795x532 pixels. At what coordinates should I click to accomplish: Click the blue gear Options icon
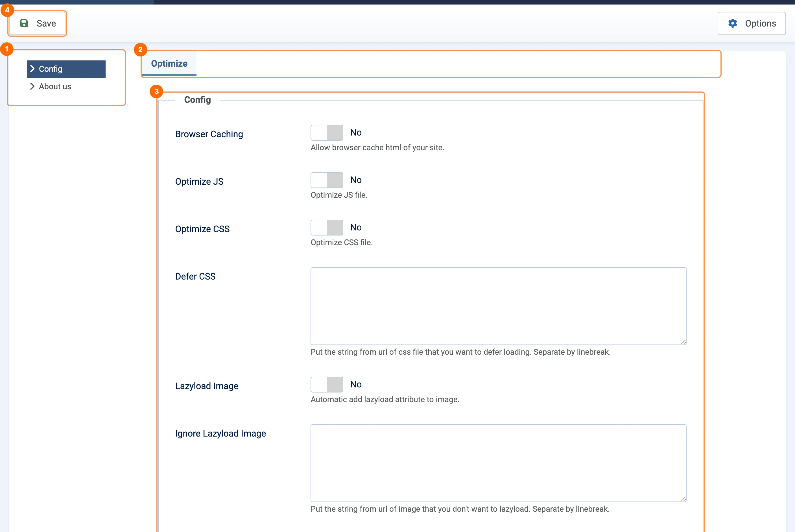[x=733, y=23]
